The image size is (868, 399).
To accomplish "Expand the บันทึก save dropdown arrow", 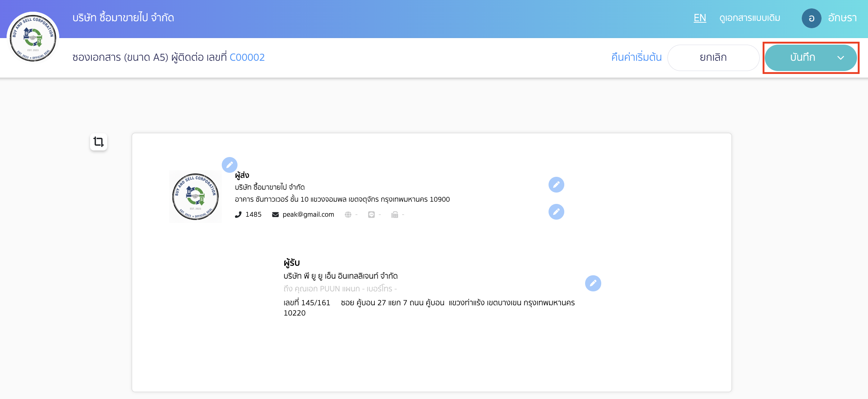I will tap(841, 58).
